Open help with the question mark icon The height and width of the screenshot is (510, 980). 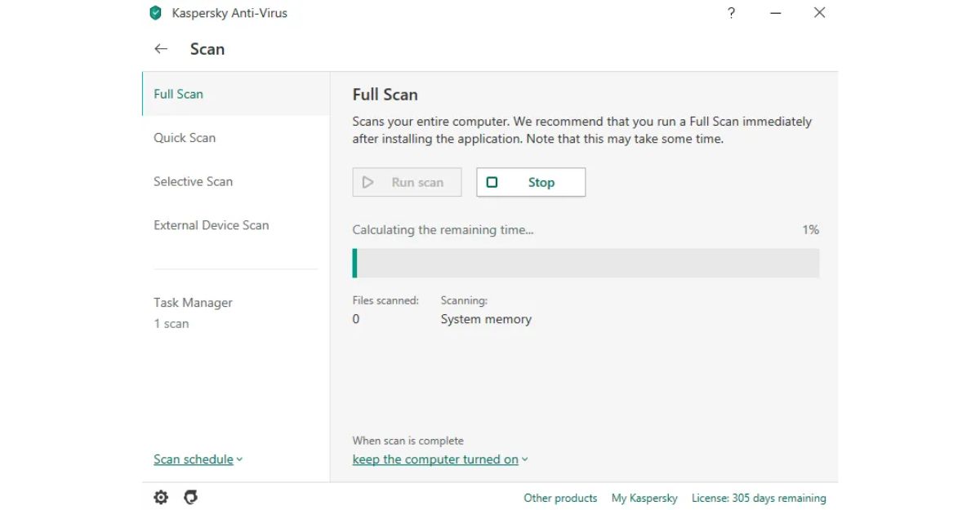point(731,13)
